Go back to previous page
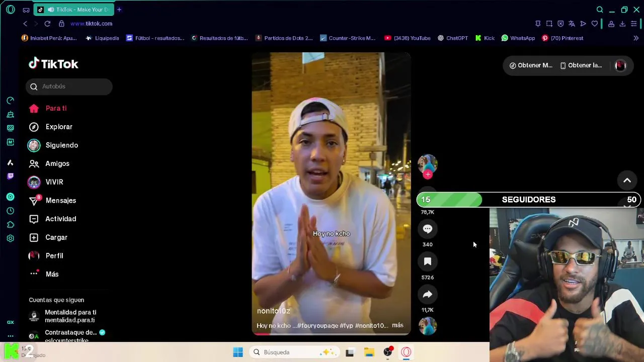This screenshot has height=362, width=644. coord(25,24)
